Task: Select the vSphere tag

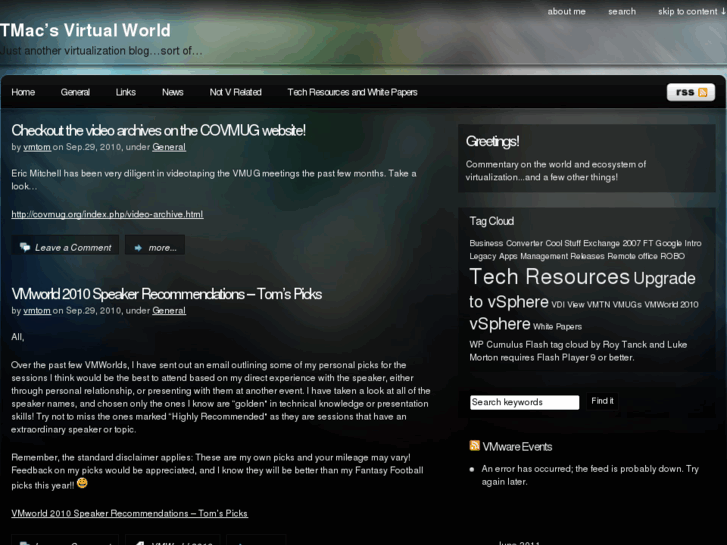Action: click(499, 324)
